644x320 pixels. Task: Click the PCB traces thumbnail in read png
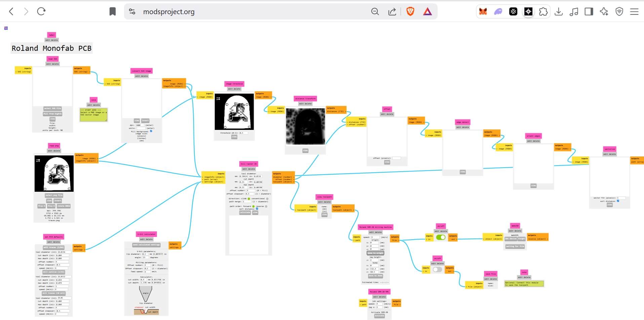(x=54, y=174)
